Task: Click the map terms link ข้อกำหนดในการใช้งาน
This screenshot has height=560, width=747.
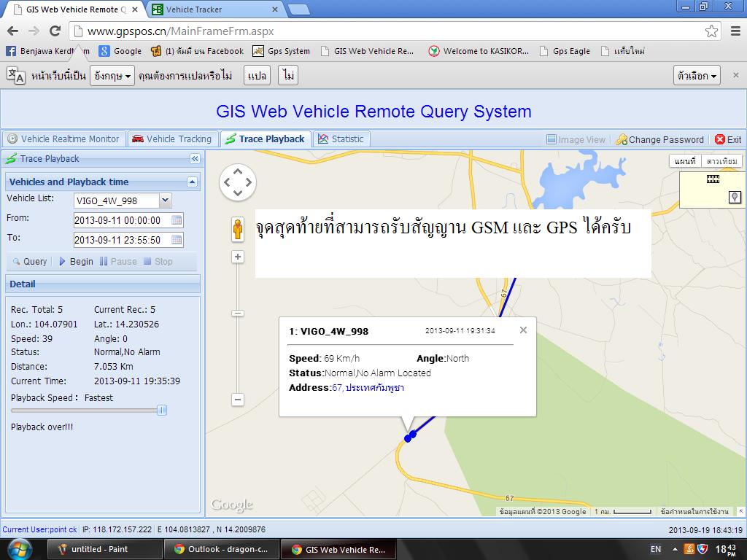Action: coord(694,511)
